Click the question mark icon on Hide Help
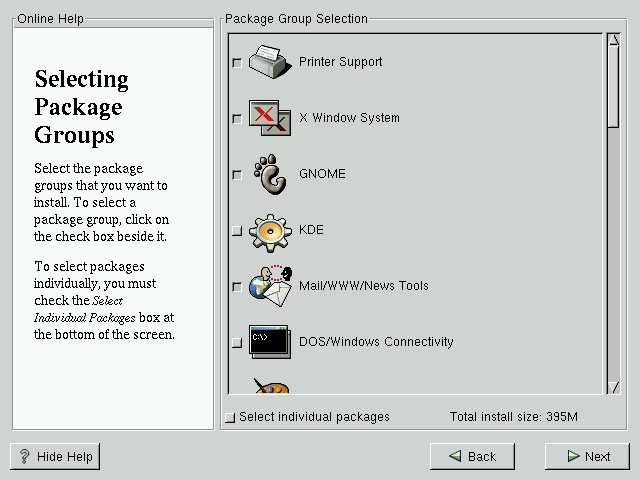The width and height of the screenshot is (640, 480). [x=24, y=457]
